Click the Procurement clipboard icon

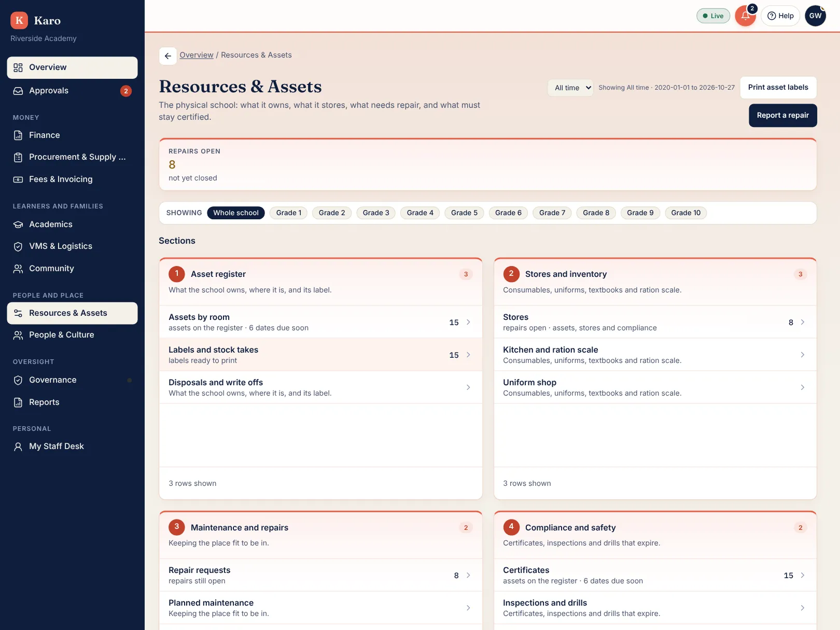18,157
